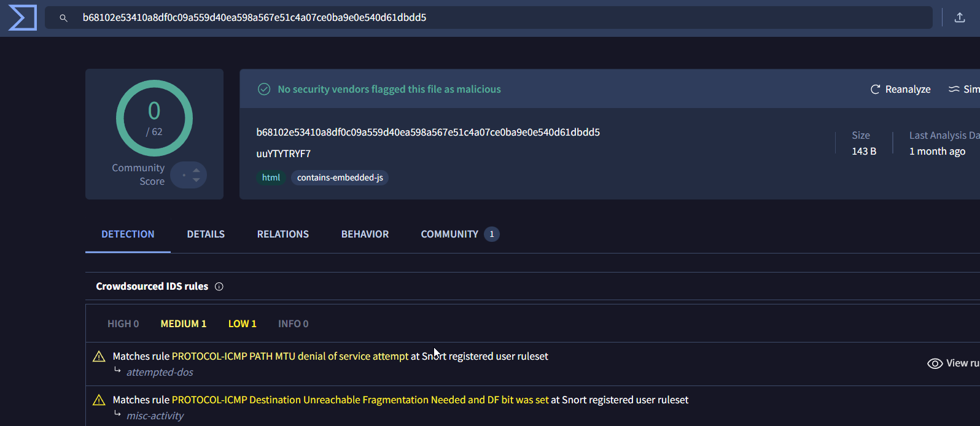Viewport: 980px width, 426px height.
Task: Click the Reanalyze refresh icon
Action: pyautogui.click(x=876, y=90)
